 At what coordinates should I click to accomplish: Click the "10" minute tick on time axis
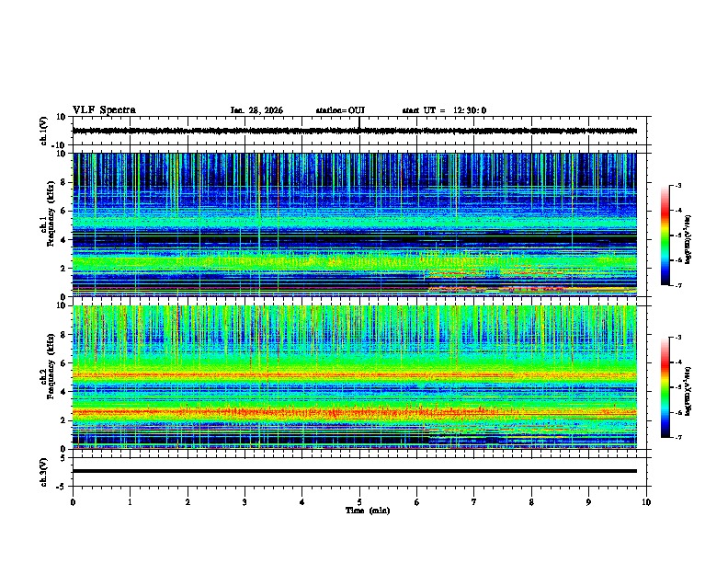point(646,502)
